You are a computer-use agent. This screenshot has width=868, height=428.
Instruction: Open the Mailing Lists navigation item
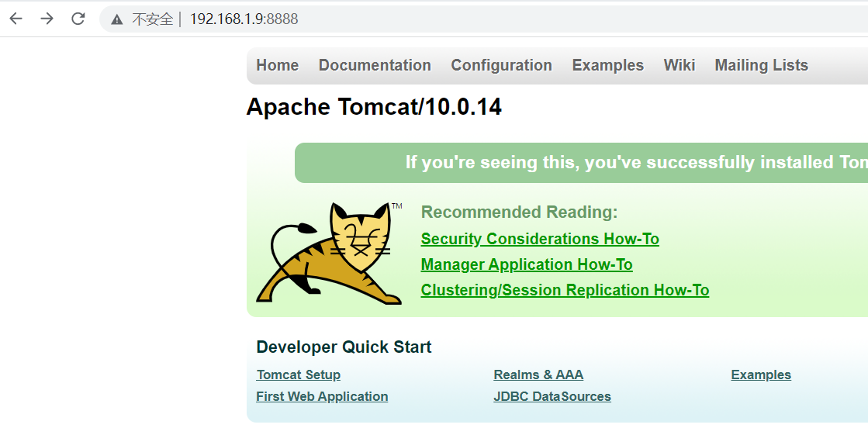pos(761,65)
